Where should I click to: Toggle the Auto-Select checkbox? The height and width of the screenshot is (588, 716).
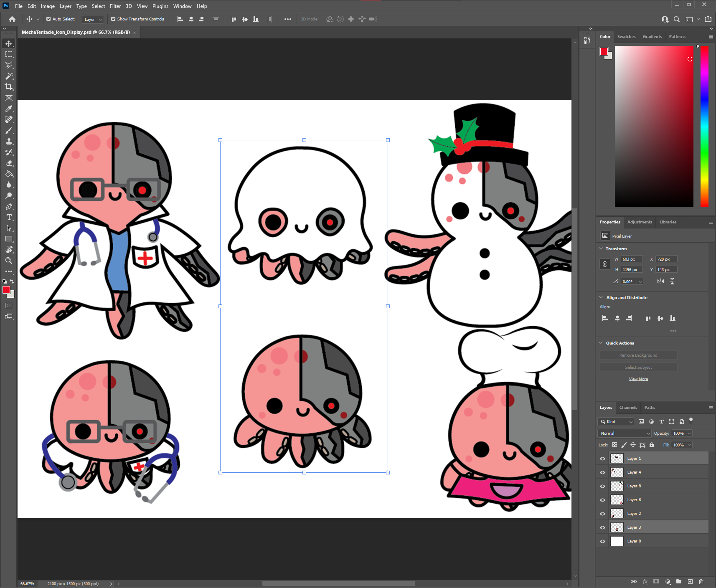[48, 19]
